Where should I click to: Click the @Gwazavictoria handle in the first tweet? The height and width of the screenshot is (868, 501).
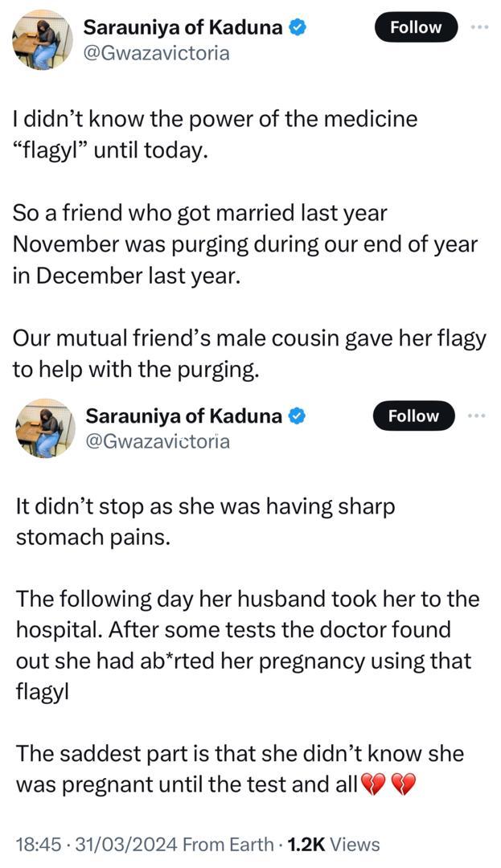pos(156,54)
